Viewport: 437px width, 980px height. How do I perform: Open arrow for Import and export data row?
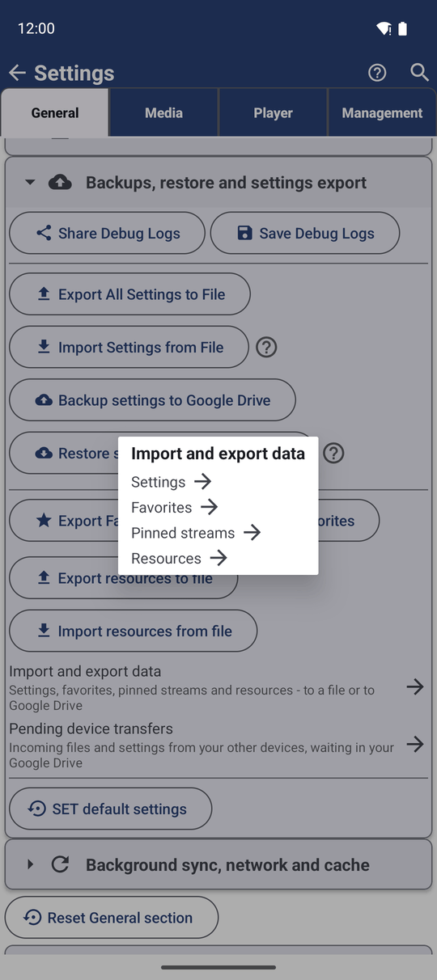415,686
